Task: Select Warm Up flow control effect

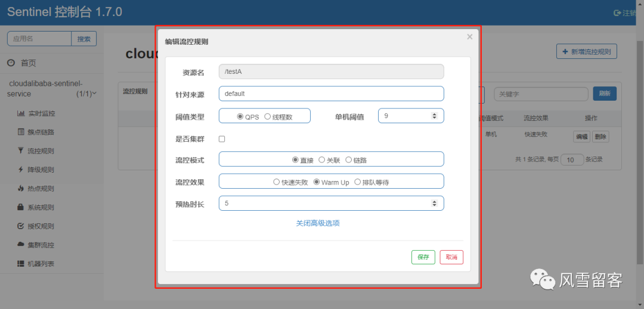Action: (x=317, y=182)
